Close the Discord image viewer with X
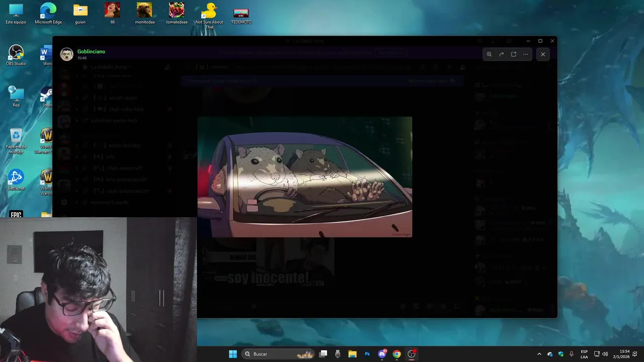The image size is (644, 362). (x=543, y=54)
